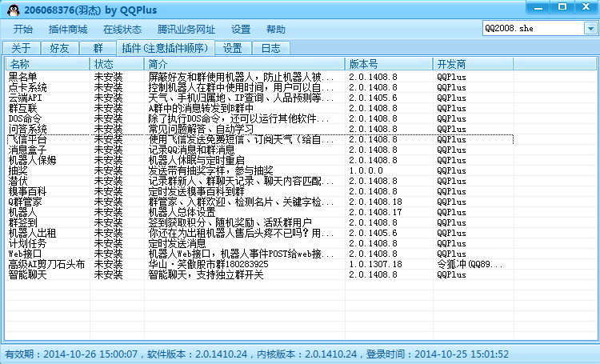This screenshot has width=600, height=364.
Task: Click developer 令狐冲(QQ89... cell
Action: point(470,264)
